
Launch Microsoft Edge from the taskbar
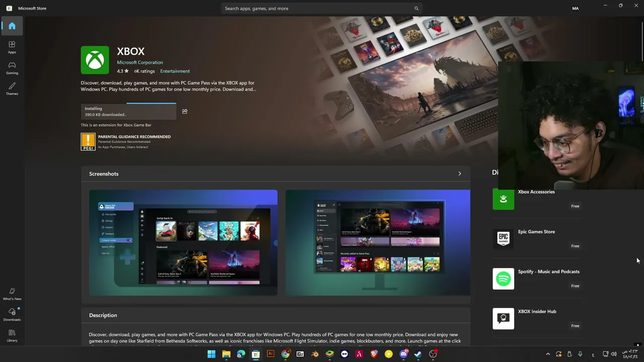click(241, 354)
